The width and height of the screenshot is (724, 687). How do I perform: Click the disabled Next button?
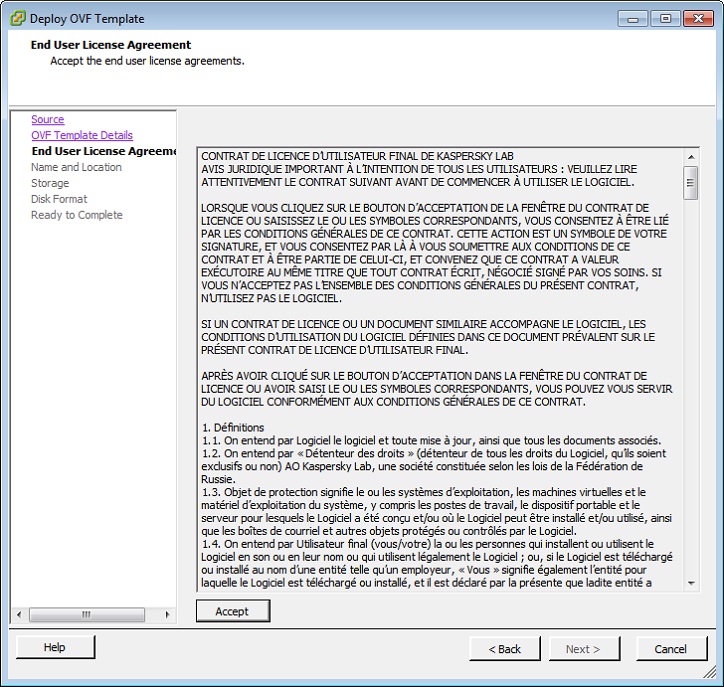pos(584,649)
